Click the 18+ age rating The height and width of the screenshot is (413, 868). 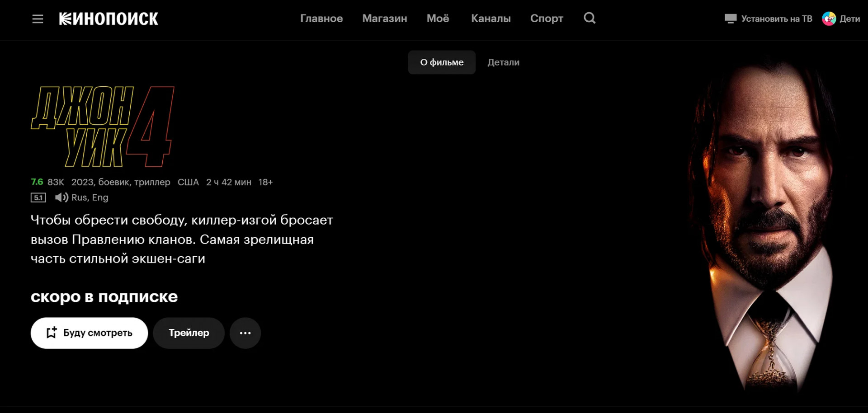[x=265, y=182]
